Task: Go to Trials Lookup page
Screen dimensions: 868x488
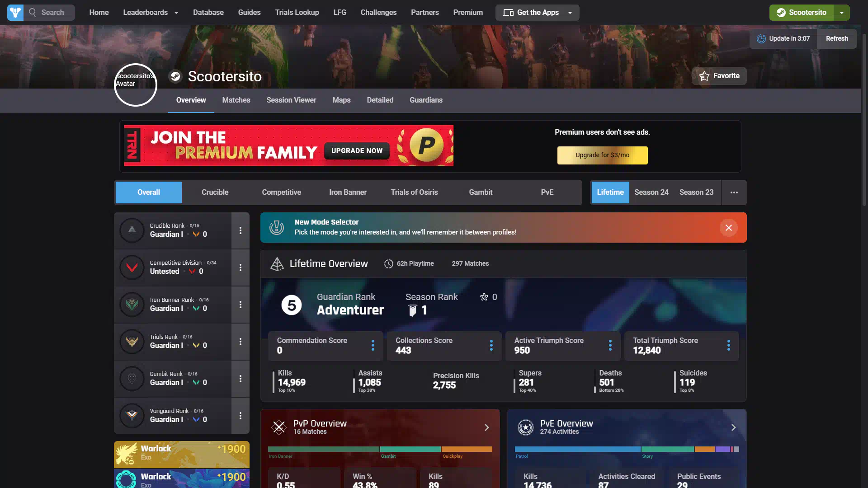Action: click(297, 13)
